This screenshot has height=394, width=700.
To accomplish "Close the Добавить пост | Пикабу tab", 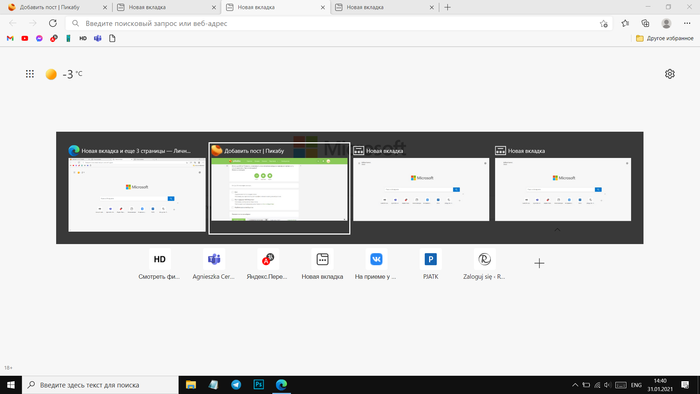I will pos(105,8).
